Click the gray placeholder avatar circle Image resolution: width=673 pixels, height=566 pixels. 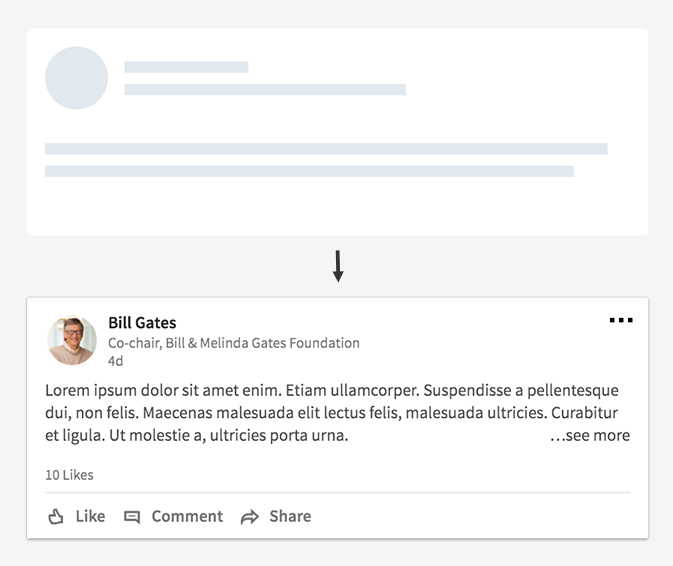point(76,78)
